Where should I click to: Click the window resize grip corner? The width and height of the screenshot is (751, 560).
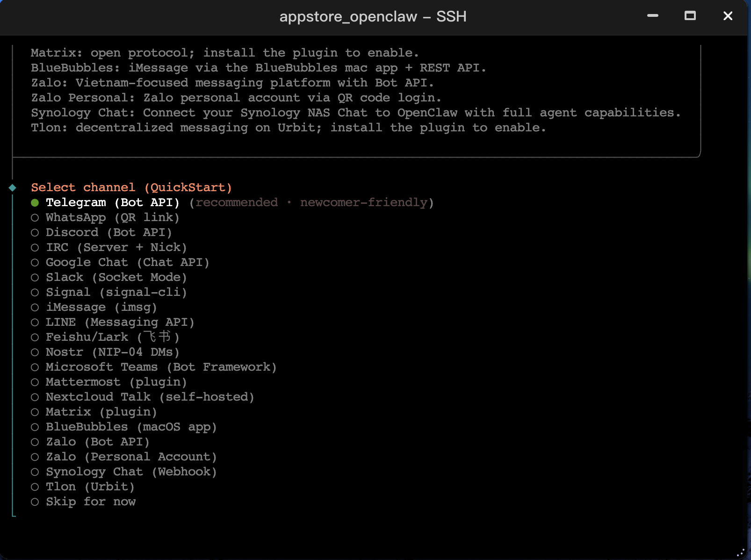(741, 553)
